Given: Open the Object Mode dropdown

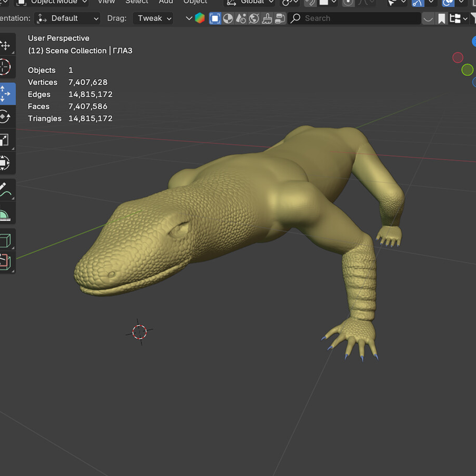Looking at the screenshot, I should tap(52, 2).
